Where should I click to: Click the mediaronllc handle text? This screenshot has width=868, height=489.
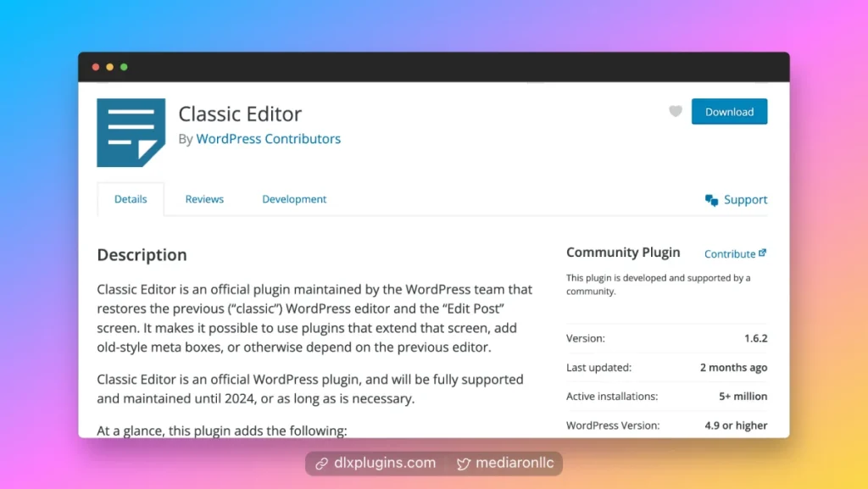click(515, 463)
